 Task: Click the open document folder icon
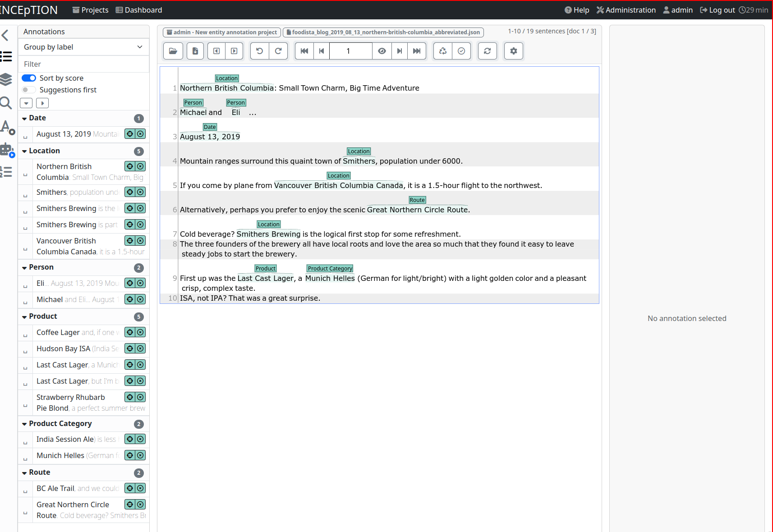[173, 51]
